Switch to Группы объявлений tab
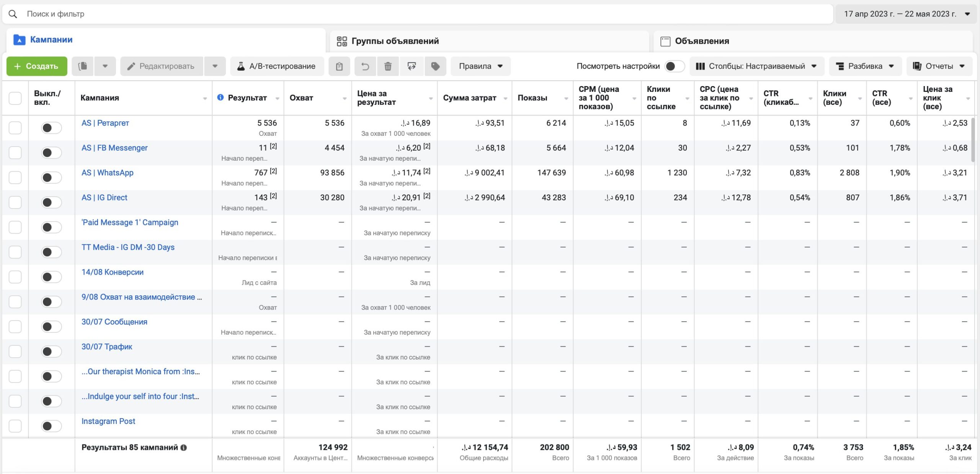980x474 pixels. coord(489,41)
